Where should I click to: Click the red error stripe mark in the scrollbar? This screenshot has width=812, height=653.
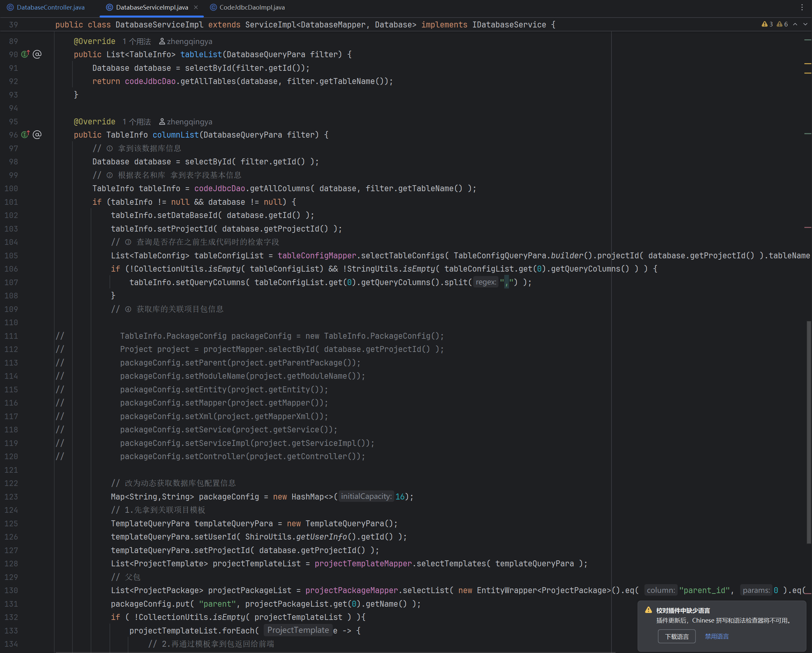[x=807, y=228]
